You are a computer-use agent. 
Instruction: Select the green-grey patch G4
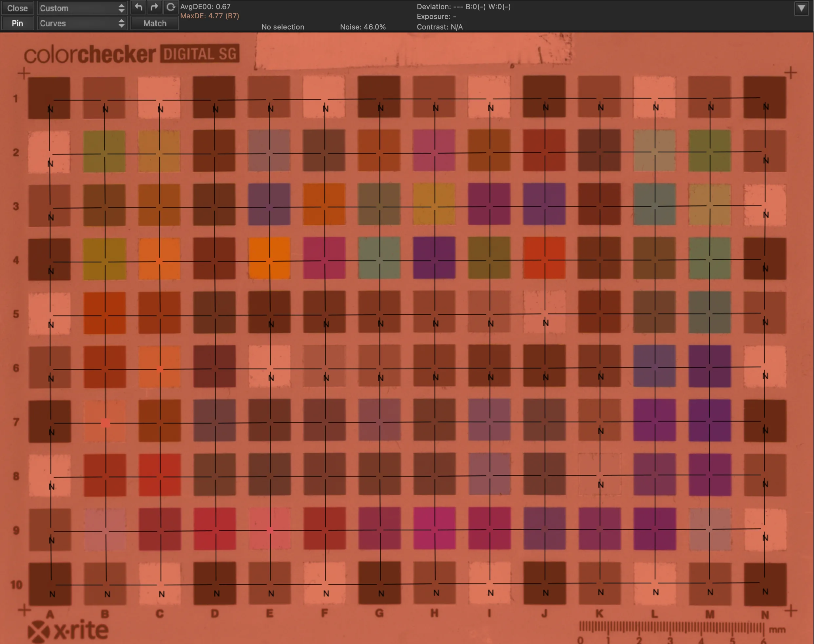[x=379, y=258]
